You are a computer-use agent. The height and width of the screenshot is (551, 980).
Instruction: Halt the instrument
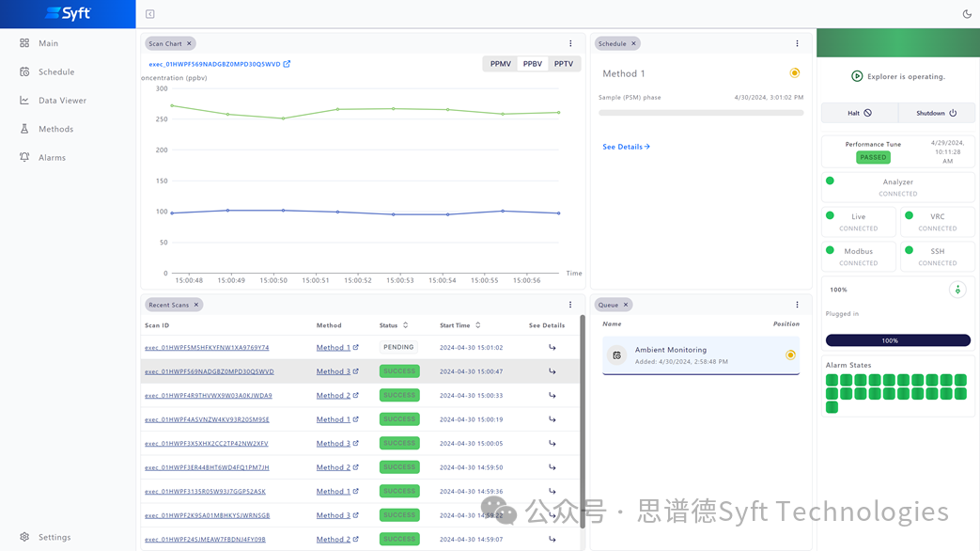click(x=860, y=113)
